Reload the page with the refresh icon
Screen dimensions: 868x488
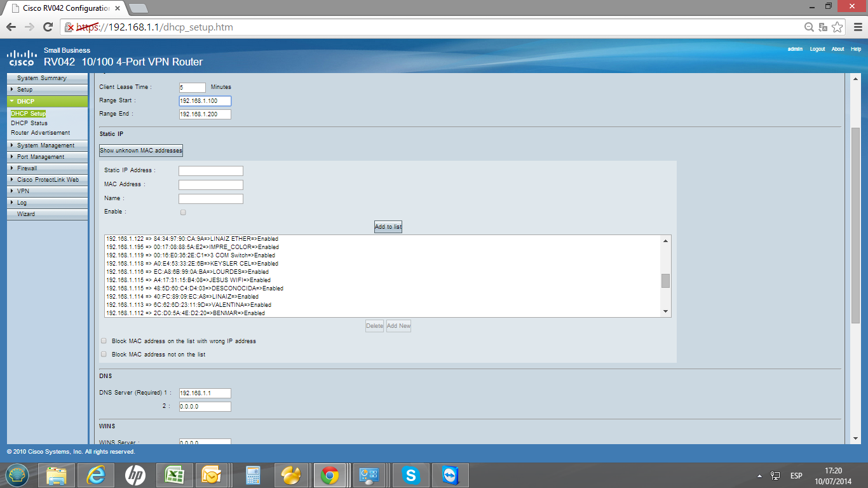click(x=48, y=27)
